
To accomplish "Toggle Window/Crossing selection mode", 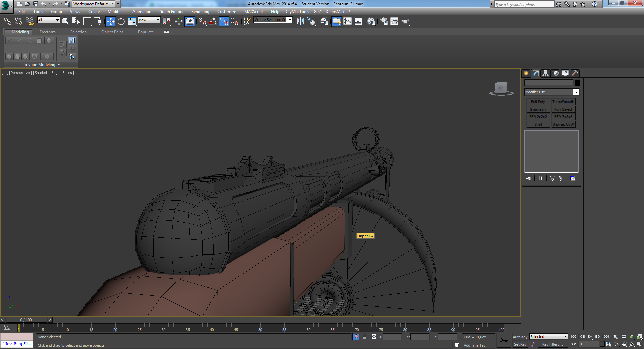I will [98, 21].
